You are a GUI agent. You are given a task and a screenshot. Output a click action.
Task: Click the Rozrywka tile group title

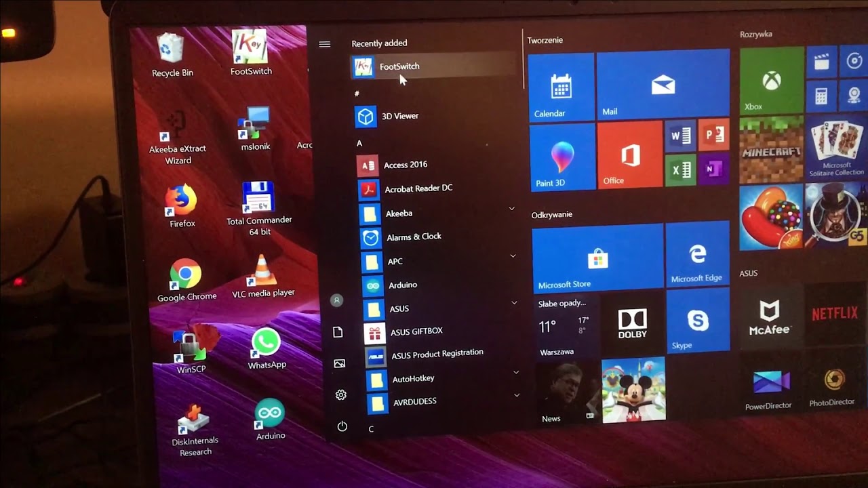point(756,34)
